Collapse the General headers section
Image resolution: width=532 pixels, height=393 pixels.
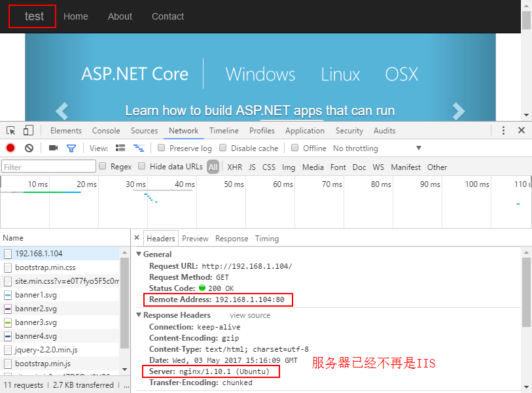point(138,254)
